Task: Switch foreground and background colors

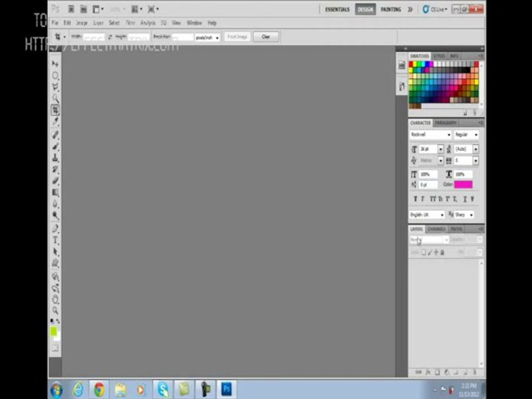Action: (58, 321)
